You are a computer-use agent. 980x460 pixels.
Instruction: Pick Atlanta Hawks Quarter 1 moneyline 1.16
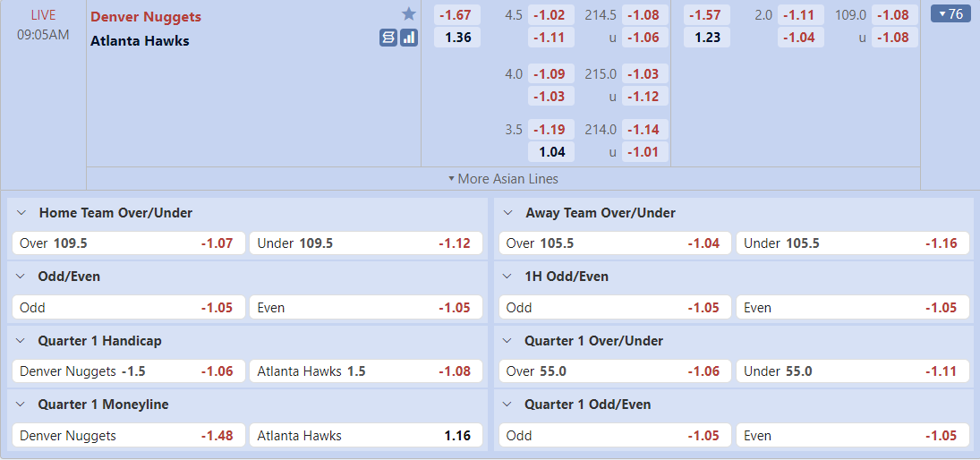coord(366,436)
